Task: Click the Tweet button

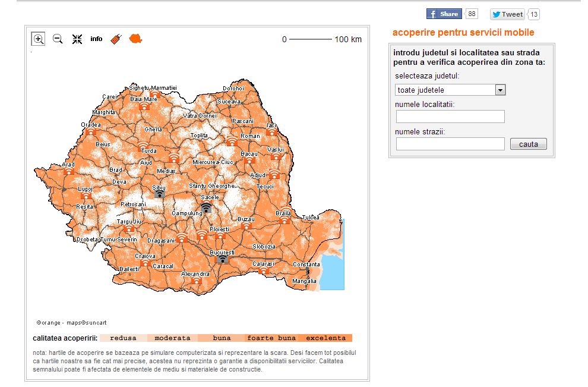Action: point(507,14)
